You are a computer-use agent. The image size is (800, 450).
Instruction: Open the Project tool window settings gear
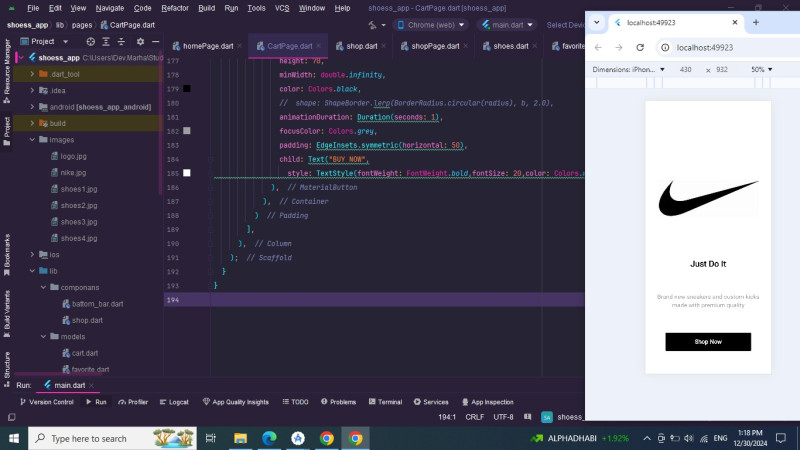pos(140,41)
